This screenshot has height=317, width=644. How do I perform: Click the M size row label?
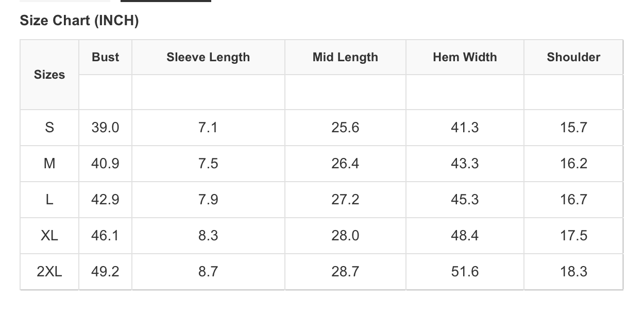tap(49, 164)
